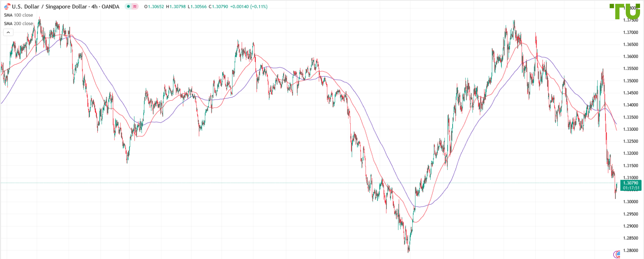Select the SMA 100 close legend entry
Viewport: 644px width, 259px height.
18,15
